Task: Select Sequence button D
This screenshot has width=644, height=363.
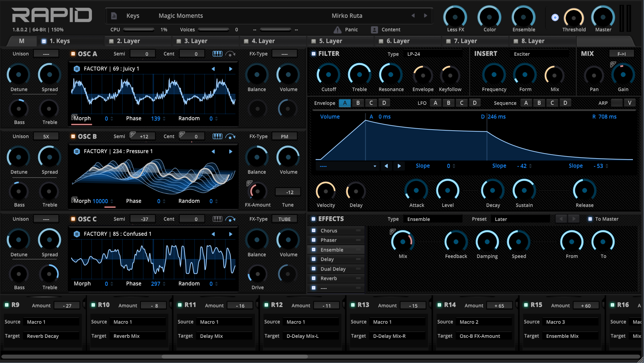Action: pyautogui.click(x=565, y=103)
